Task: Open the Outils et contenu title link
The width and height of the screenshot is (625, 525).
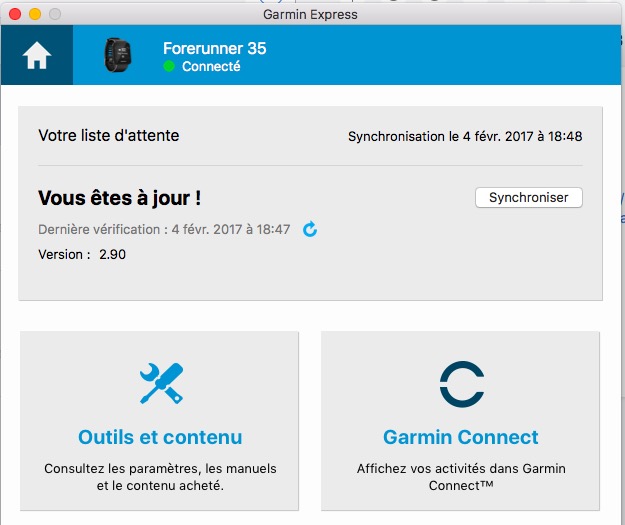Action: 160,437
